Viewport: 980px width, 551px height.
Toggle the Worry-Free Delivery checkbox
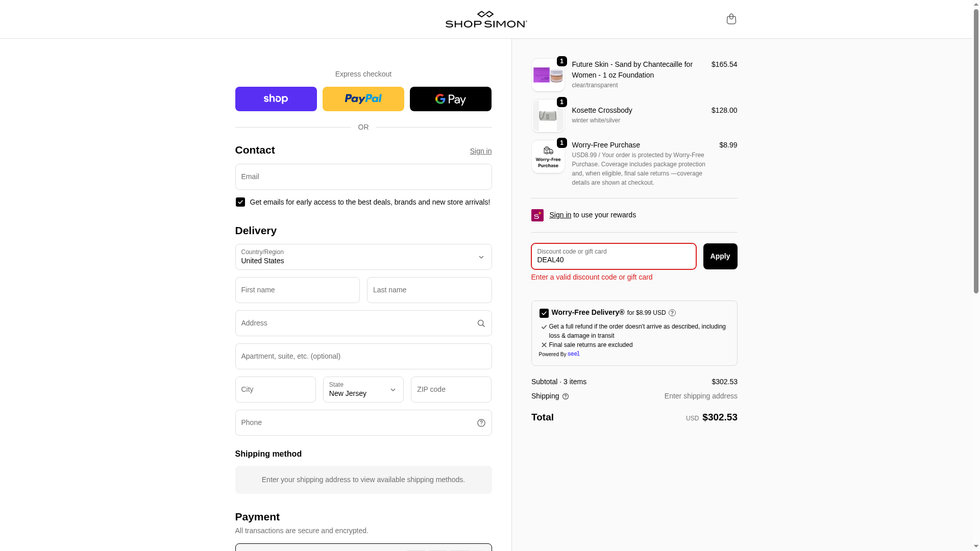(x=544, y=313)
